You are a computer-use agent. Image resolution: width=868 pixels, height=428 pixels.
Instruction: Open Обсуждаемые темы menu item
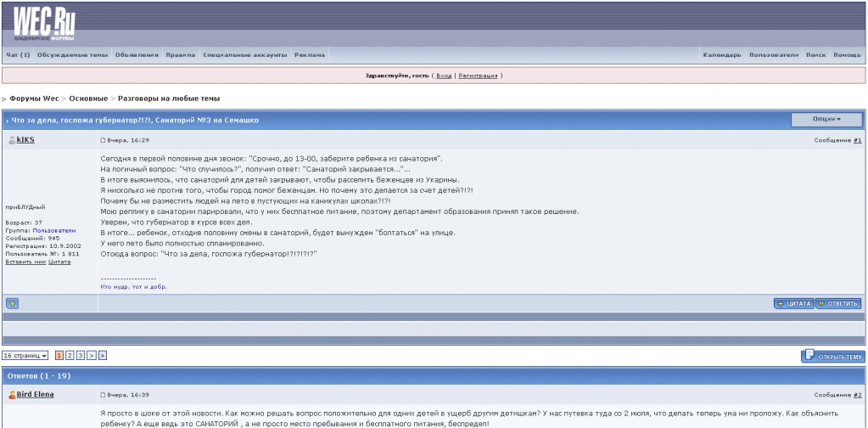tap(72, 55)
